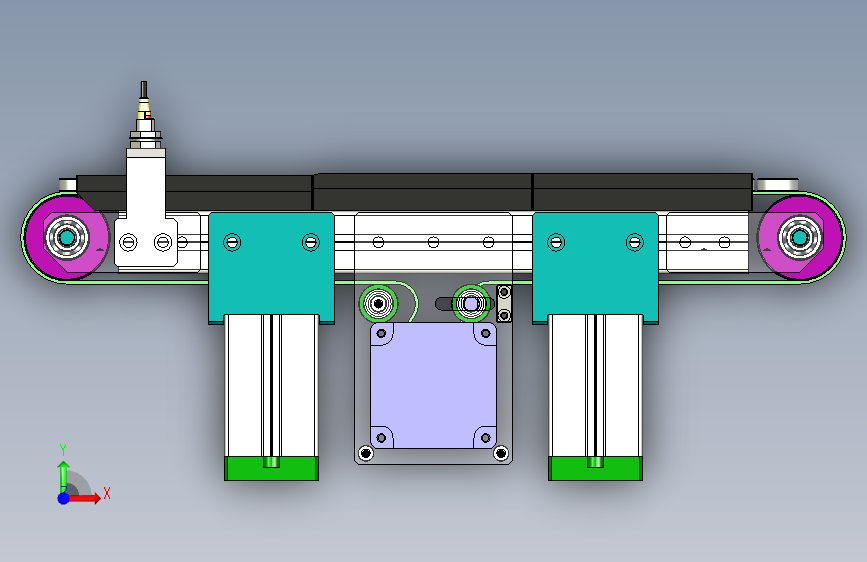Select the white body of the left cylinder

click(271, 386)
